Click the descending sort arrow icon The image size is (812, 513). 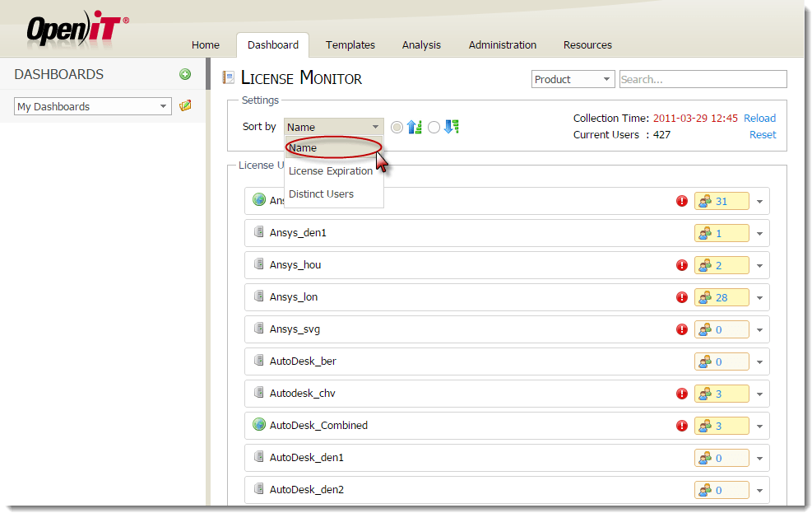[452, 127]
